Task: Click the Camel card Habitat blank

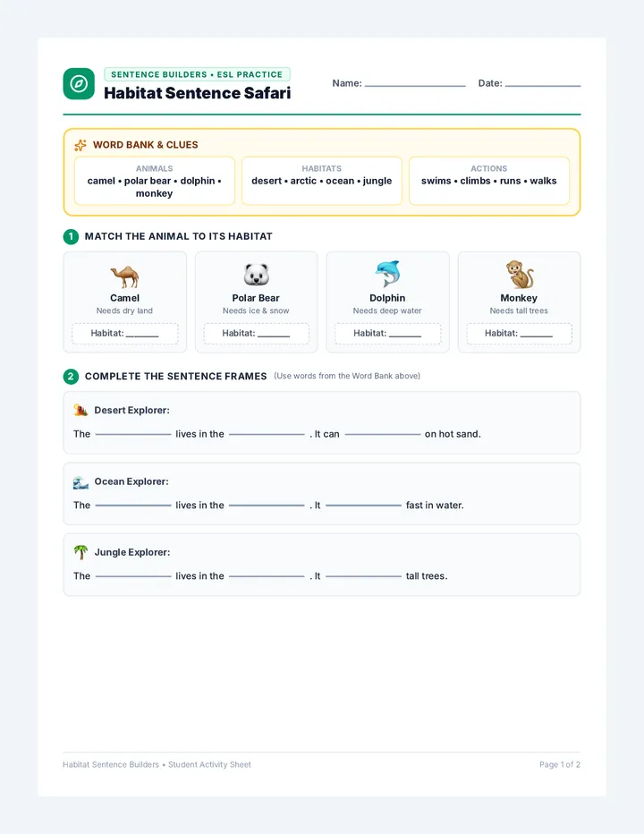Action: coord(142,336)
